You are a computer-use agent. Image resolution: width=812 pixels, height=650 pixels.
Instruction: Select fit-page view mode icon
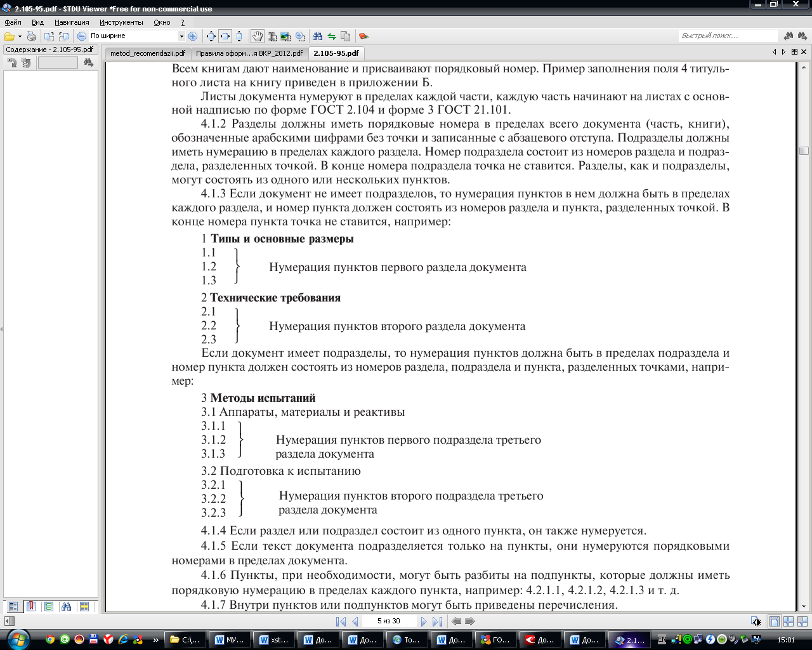pyautogui.click(x=211, y=36)
